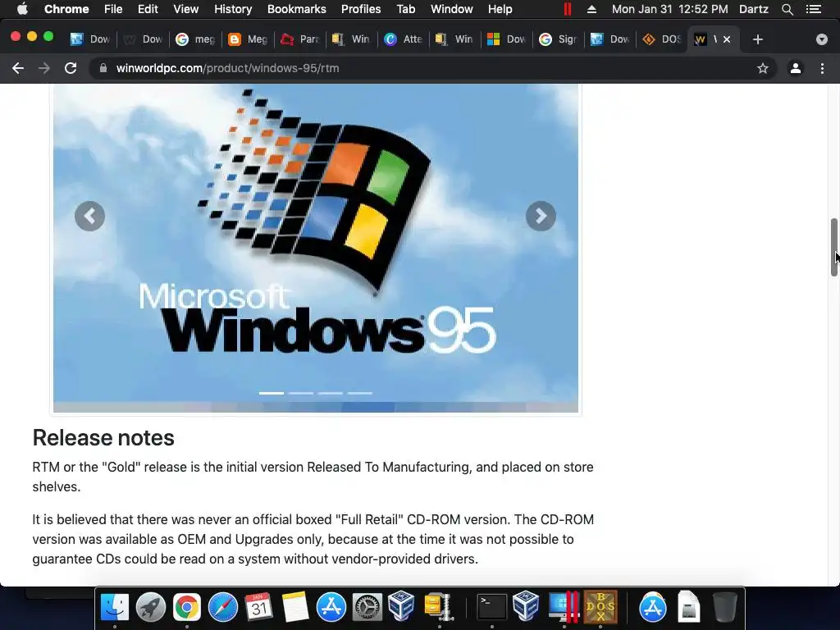
Task: Switch to the Google "Sigr" tab
Action: tap(559, 39)
